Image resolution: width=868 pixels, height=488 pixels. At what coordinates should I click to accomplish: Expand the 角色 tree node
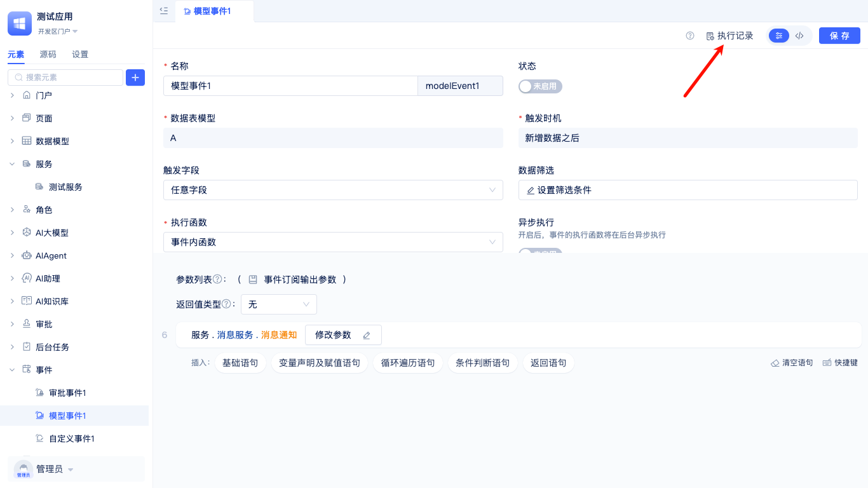coord(12,210)
